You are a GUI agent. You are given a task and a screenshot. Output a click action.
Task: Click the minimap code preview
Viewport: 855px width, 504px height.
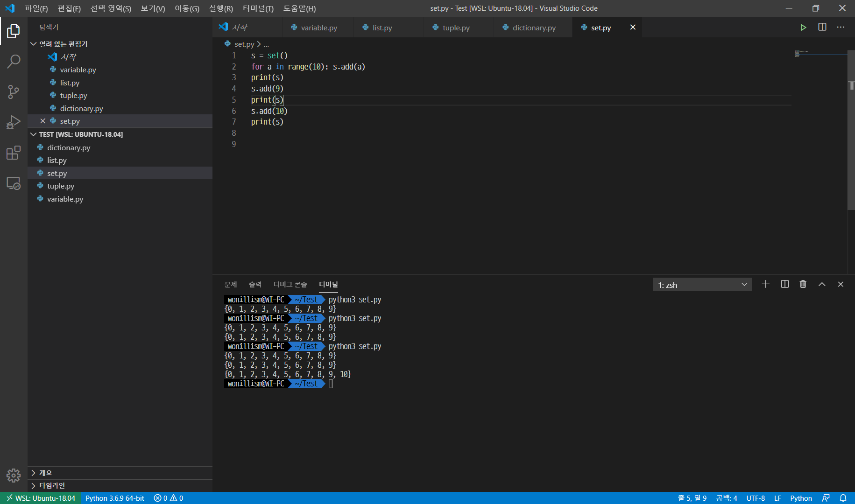820,54
